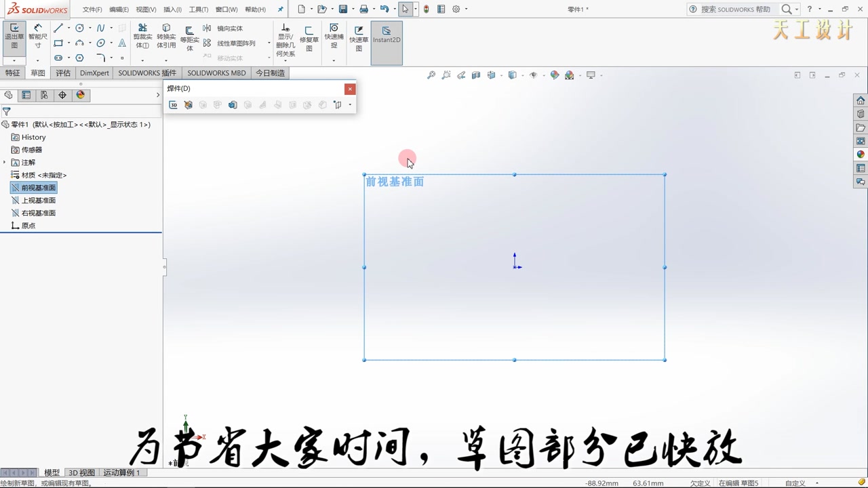868x488 pixels.
Task: Select the Straight Slot sketch tool
Action: [x=58, y=58]
